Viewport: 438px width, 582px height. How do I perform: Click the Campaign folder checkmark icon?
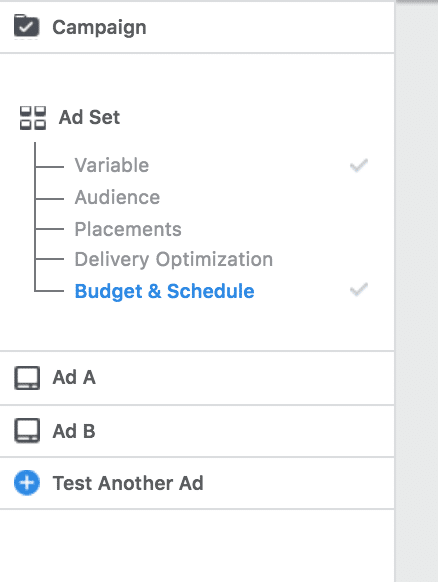tap(26, 26)
